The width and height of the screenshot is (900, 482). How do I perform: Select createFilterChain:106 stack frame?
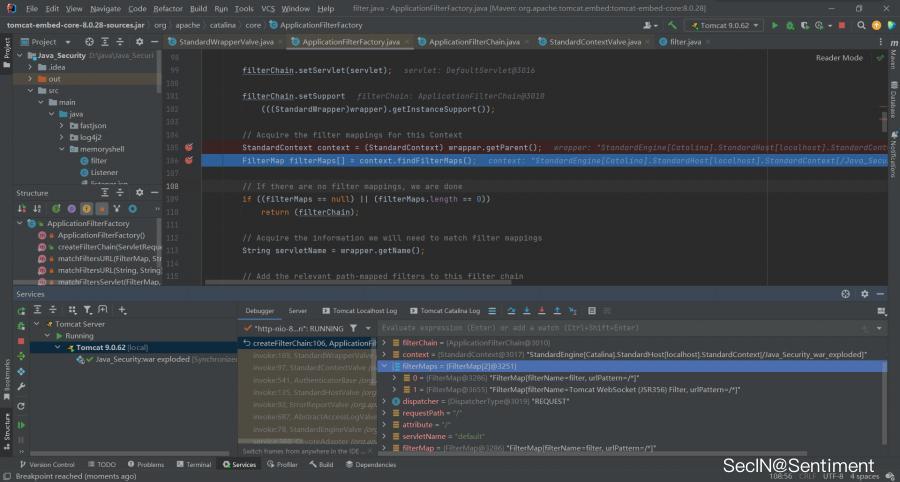pyautogui.click(x=307, y=343)
